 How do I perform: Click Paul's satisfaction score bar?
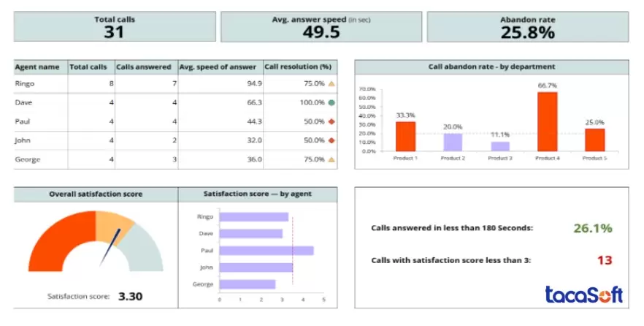pos(267,251)
